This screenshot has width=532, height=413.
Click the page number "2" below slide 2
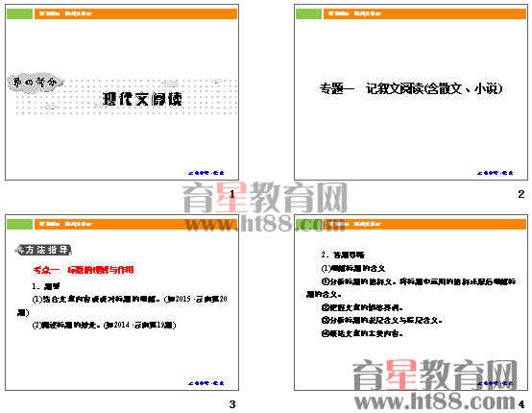[521, 194]
